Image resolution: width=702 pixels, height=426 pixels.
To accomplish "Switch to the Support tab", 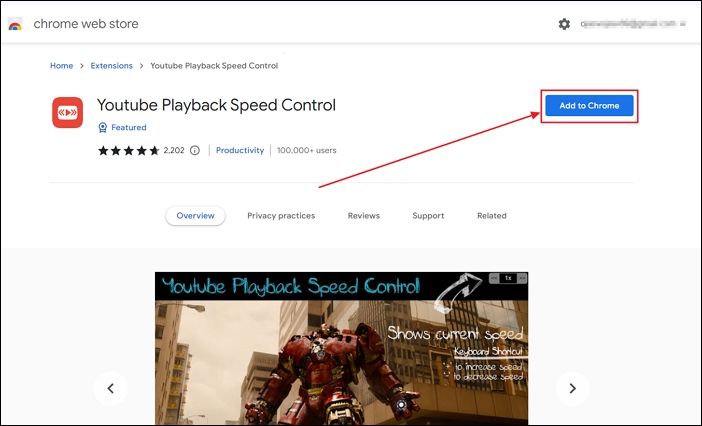I will pos(428,216).
